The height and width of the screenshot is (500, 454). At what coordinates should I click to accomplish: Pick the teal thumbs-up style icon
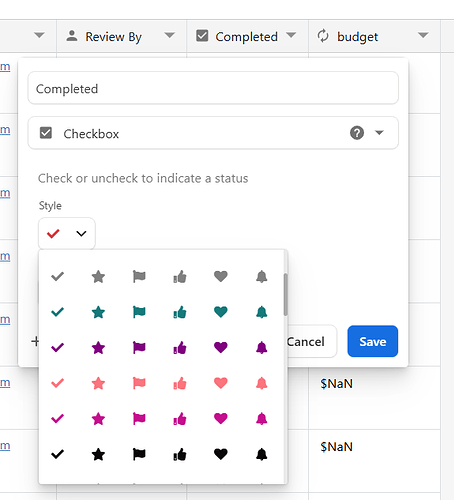coord(180,312)
